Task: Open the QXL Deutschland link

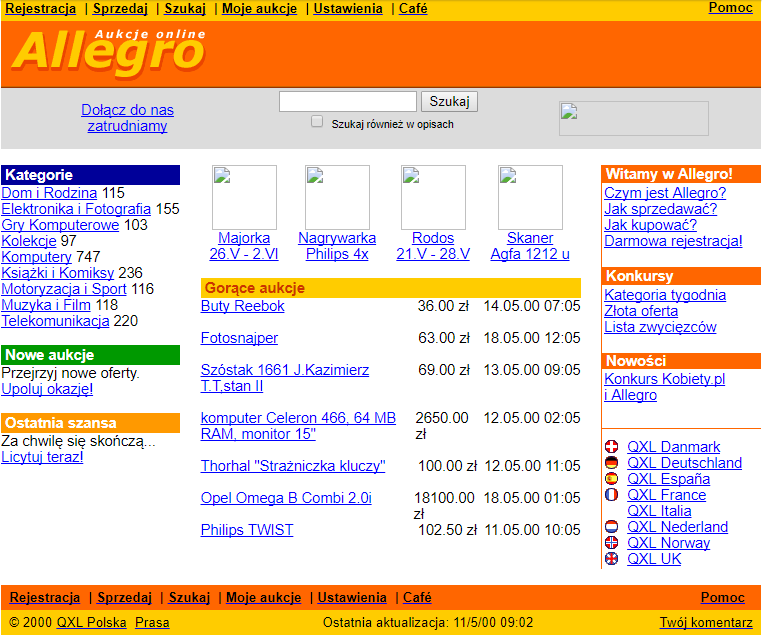Action: pos(685,463)
